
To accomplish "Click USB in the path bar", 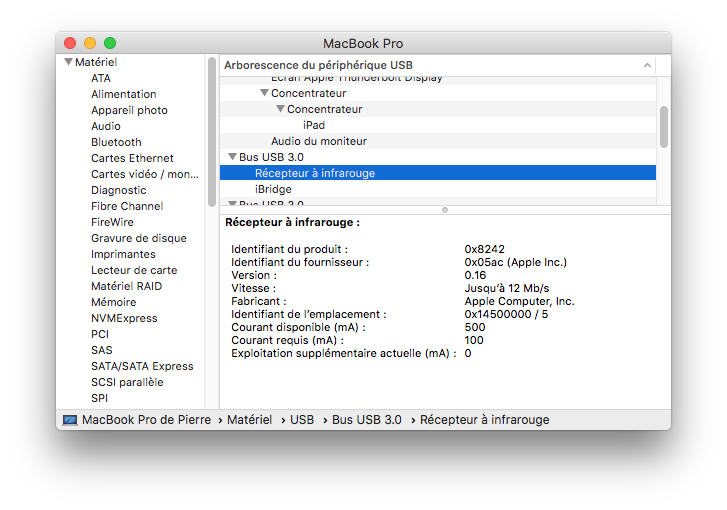I will point(302,420).
